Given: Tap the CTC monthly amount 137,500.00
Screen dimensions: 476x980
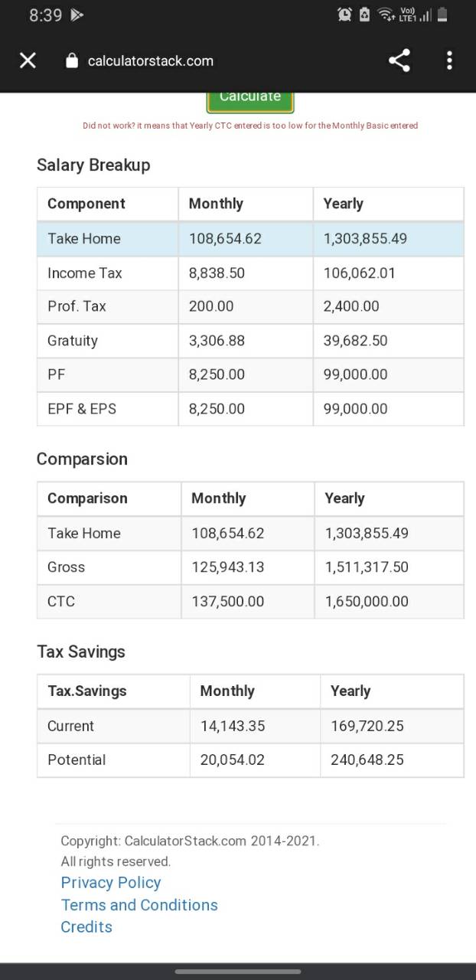Looking at the screenshot, I should [228, 602].
